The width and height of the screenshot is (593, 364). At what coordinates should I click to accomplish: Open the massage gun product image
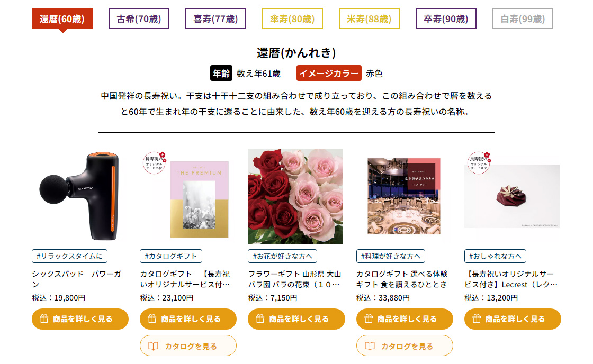(x=80, y=196)
